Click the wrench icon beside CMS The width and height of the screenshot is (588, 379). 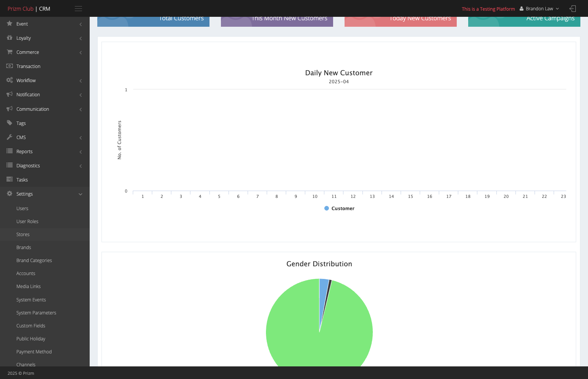point(10,137)
